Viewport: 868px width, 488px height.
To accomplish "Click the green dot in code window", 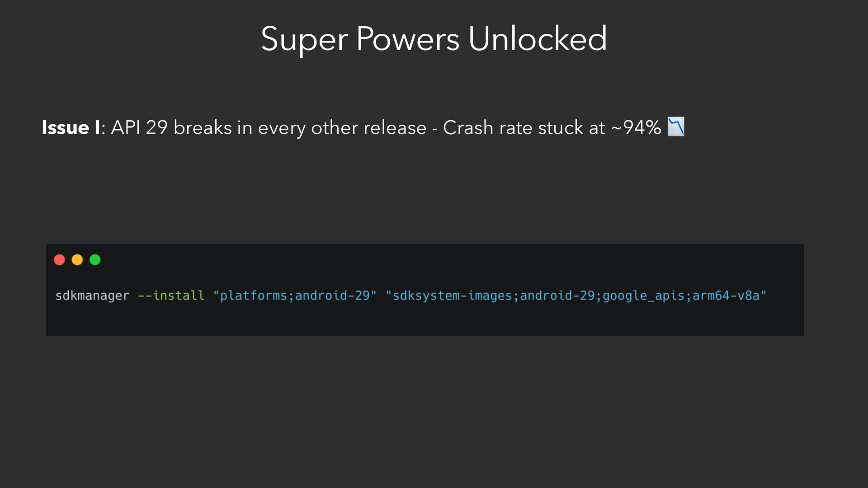I will click(x=95, y=260).
